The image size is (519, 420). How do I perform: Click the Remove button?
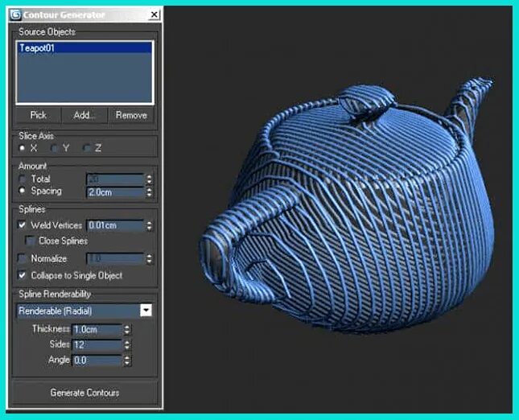131,115
